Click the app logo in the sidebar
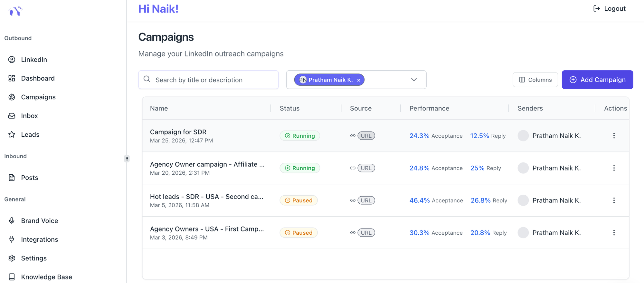Viewport: 644px width, 283px height. coord(15,11)
